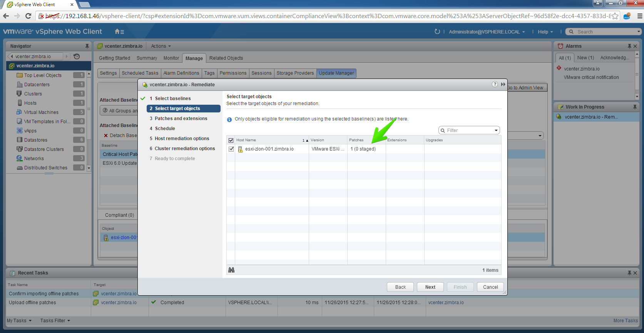The height and width of the screenshot is (333, 644).
Task: Click the Datastores inventory icon
Action: pos(20,140)
